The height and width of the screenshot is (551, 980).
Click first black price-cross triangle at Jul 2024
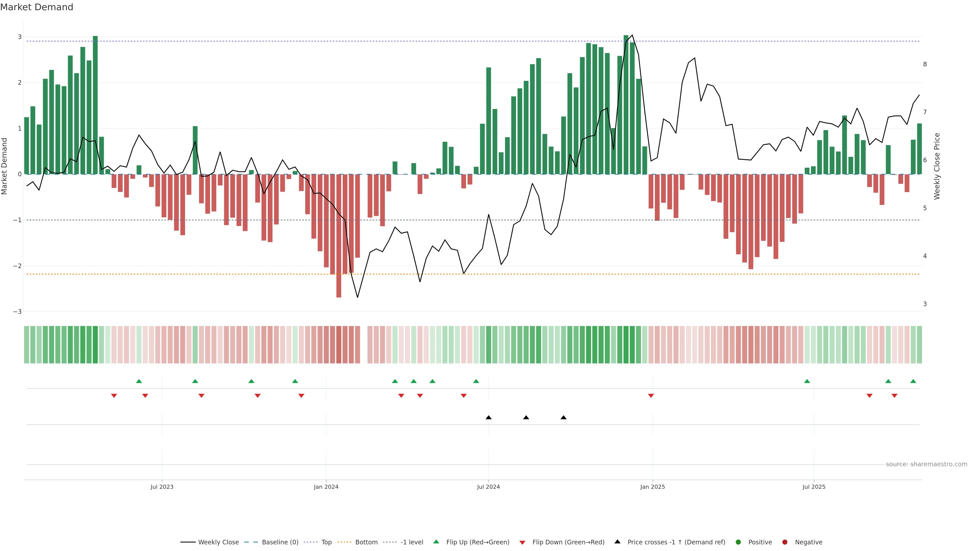[x=488, y=418]
